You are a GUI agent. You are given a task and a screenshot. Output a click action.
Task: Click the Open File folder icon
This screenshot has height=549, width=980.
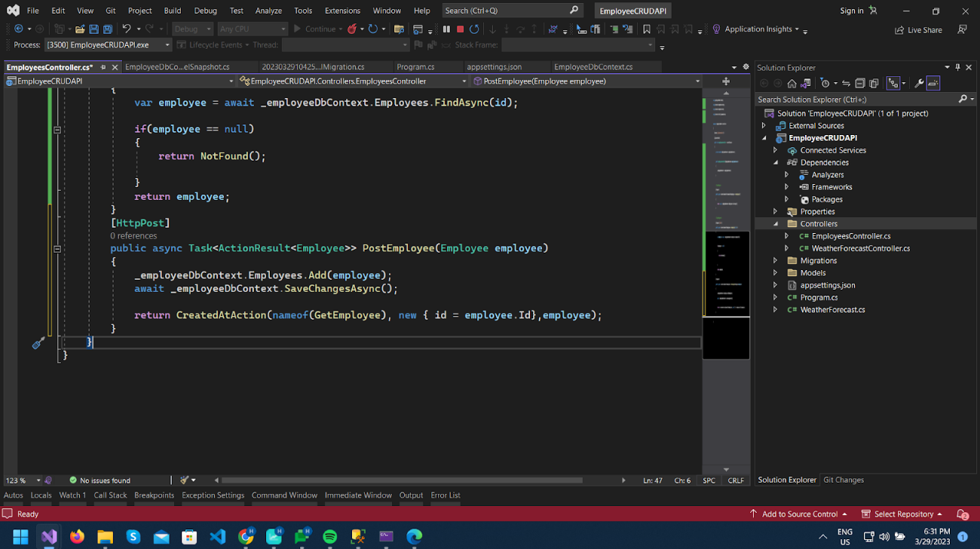click(x=79, y=29)
